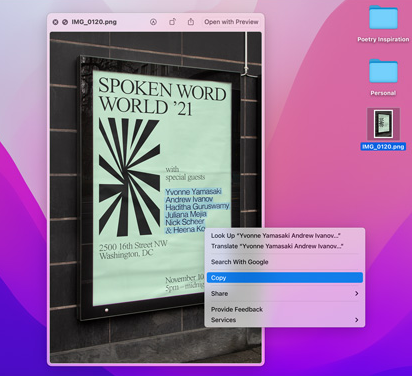The height and width of the screenshot is (376, 412).
Task: Rotate the image using the rotate icon
Action: tap(172, 22)
